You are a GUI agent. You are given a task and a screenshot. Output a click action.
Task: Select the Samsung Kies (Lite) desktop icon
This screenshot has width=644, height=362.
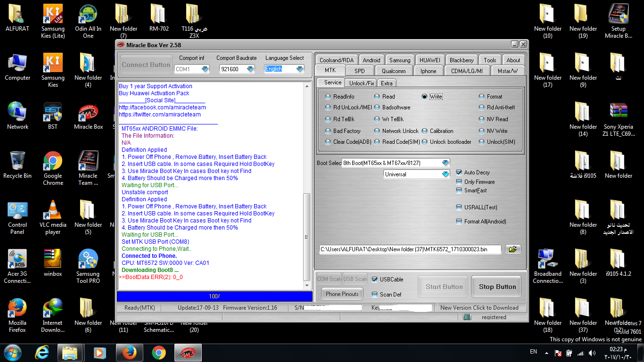53,21
